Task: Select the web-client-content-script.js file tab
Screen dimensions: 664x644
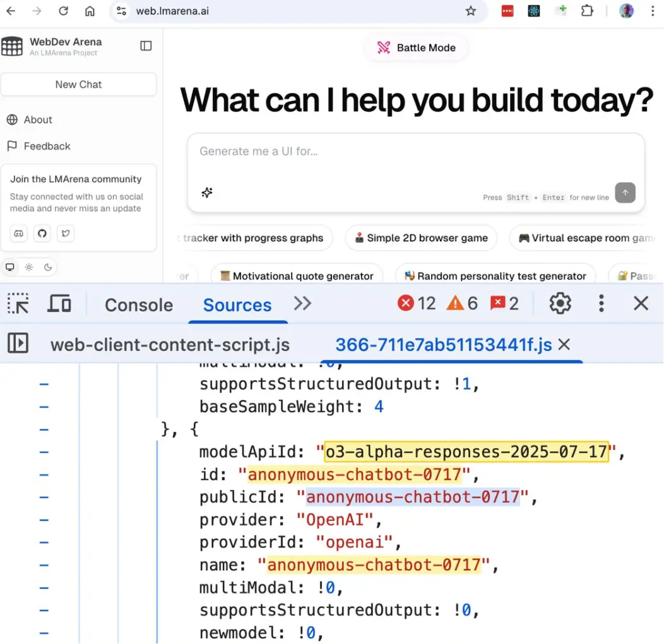Action: click(x=170, y=345)
